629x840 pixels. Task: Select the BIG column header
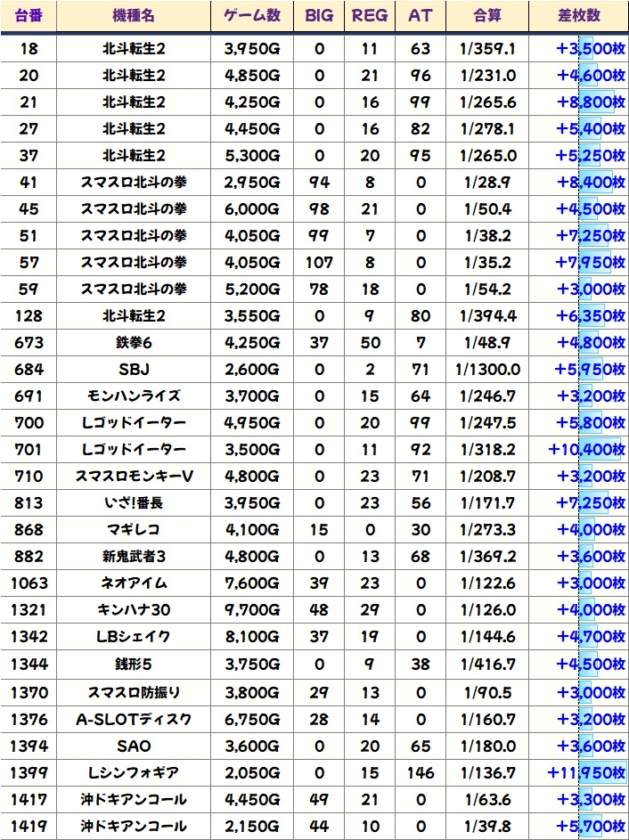(319, 16)
